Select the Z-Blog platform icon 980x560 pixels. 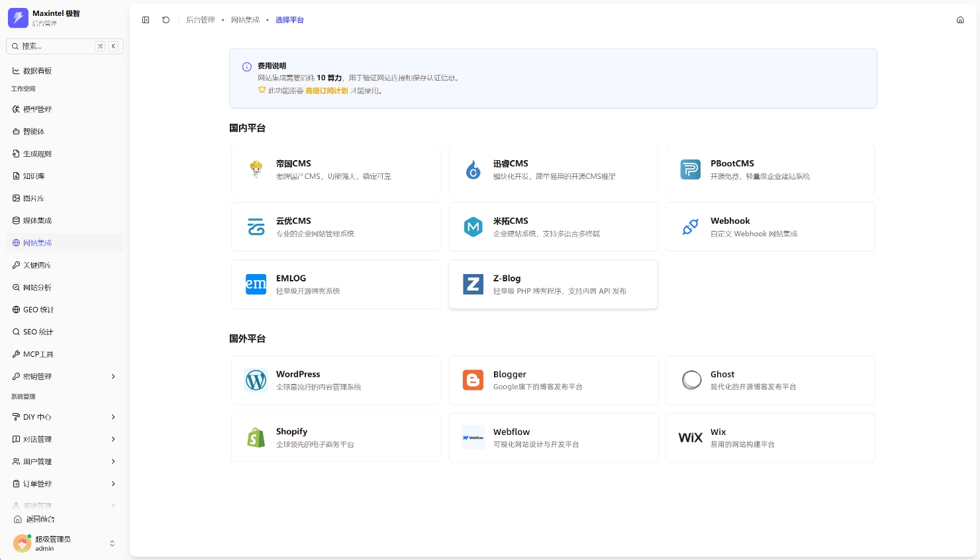pyautogui.click(x=473, y=285)
